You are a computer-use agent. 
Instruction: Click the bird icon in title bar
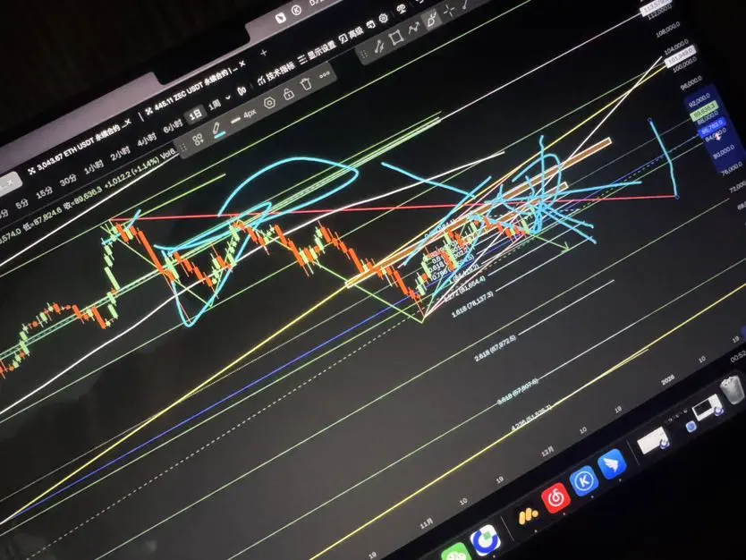[x=281, y=18]
